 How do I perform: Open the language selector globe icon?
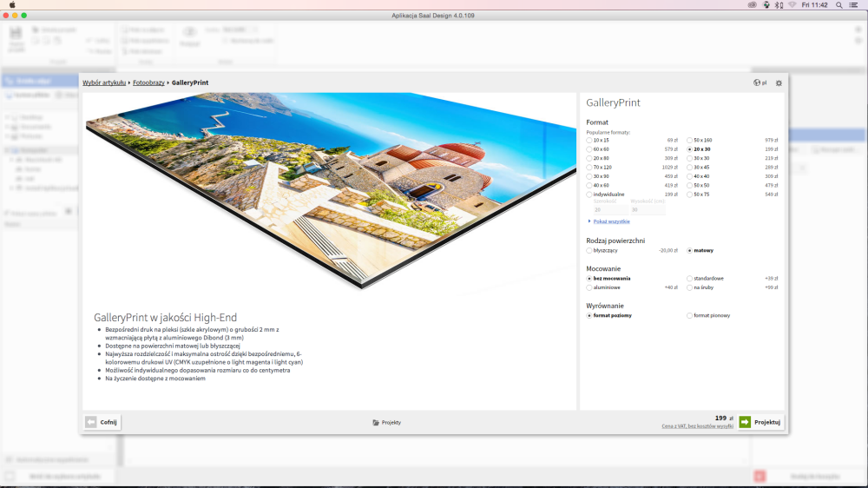coord(757,83)
